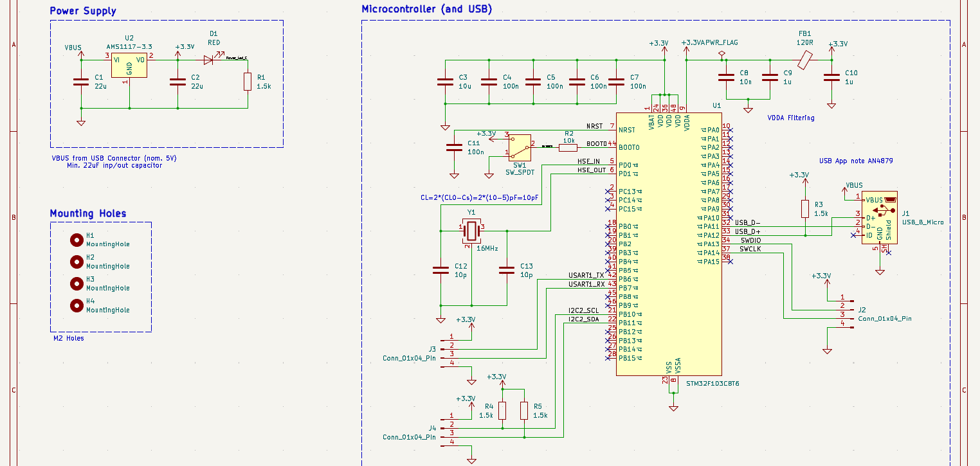Click mounting hole symbol H1

pos(77,240)
